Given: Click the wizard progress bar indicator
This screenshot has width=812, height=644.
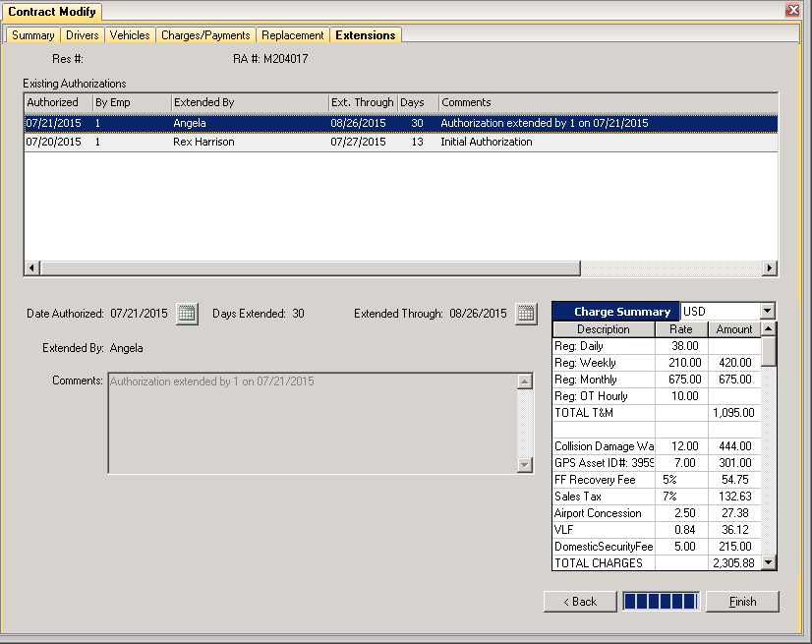Looking at the screenshot, I should pyautogui.click(x=661, y=602).
